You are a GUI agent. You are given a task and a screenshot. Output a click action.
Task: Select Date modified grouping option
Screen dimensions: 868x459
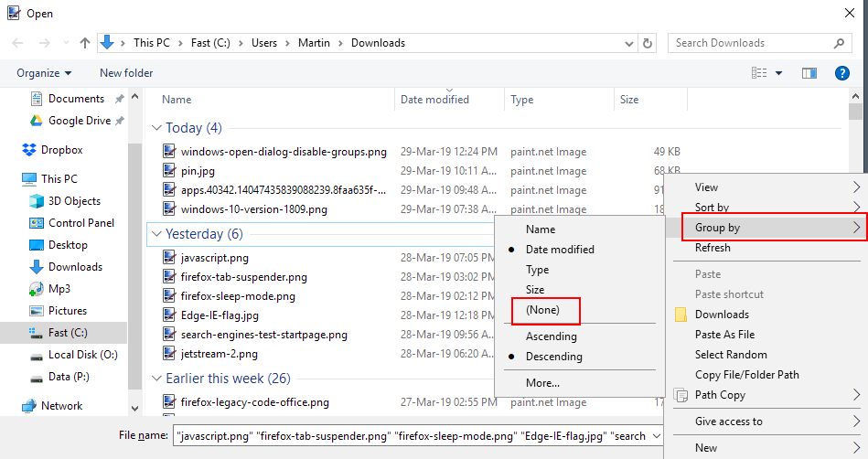pos(560,250)
